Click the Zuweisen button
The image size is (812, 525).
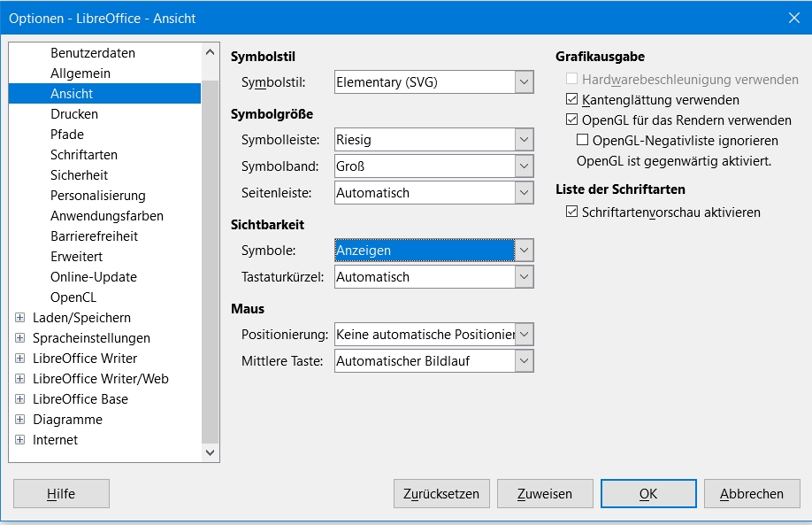(545, 493)
